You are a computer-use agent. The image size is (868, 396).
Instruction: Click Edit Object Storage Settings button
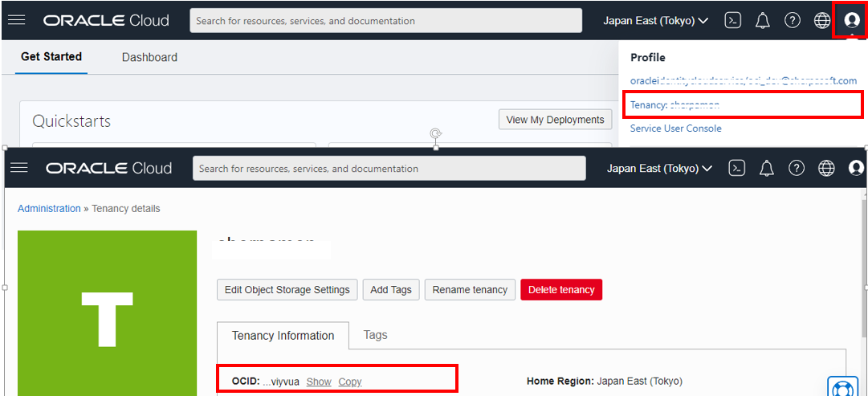point(287,290)
